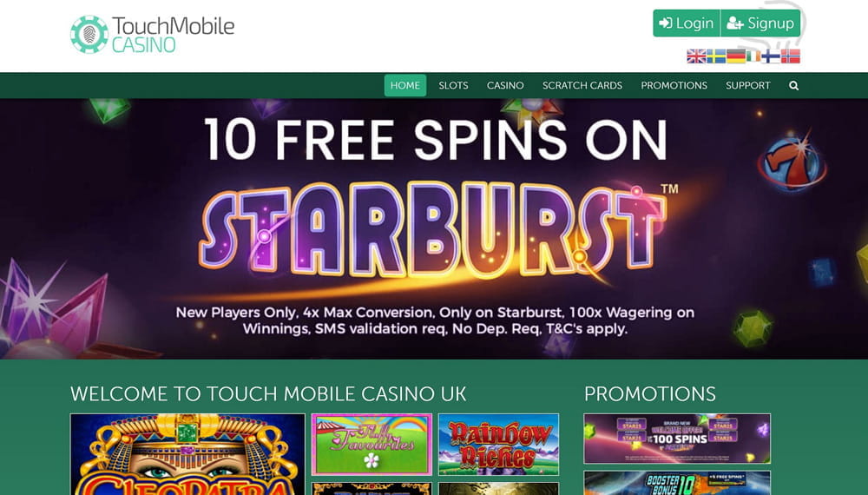Viewport: 868px width, 495px height.
Task: Choose the German flag icon
Action: click(x=736, y=56)
